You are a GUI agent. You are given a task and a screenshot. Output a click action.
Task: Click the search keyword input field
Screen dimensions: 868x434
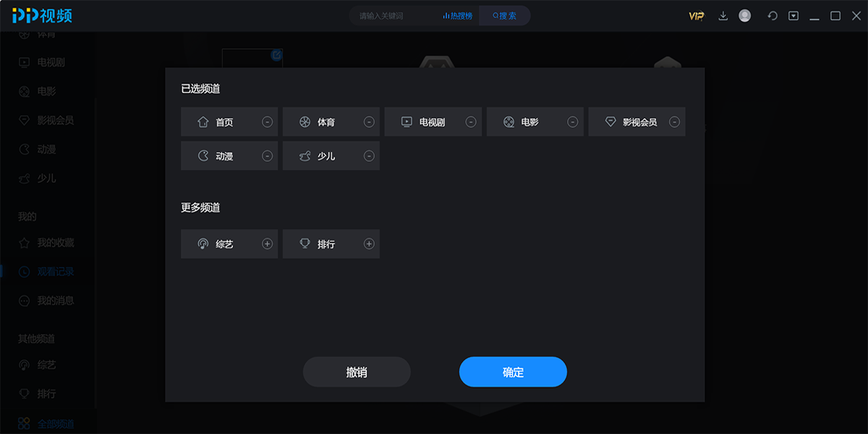click(x=391, y=16)
